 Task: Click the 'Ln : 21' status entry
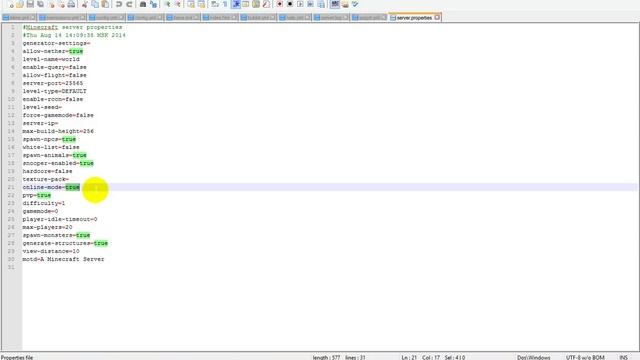pos(409,358)
